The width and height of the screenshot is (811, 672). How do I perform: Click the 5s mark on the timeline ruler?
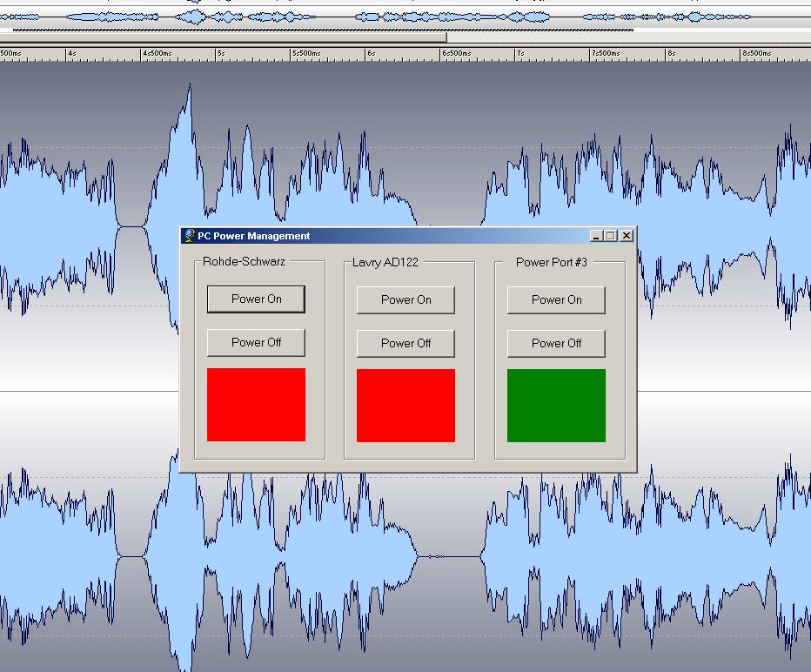(221, 53)
